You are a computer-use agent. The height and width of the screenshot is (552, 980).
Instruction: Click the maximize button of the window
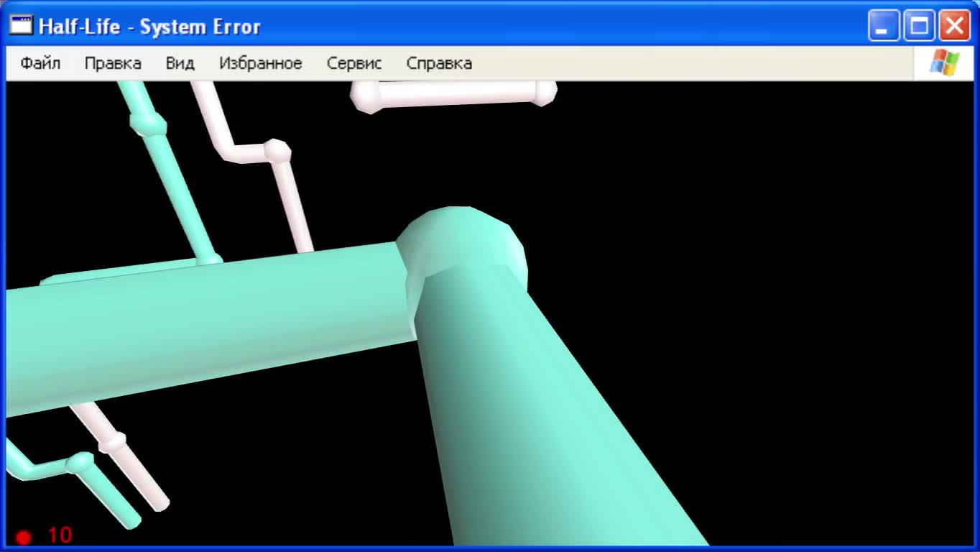919,26
